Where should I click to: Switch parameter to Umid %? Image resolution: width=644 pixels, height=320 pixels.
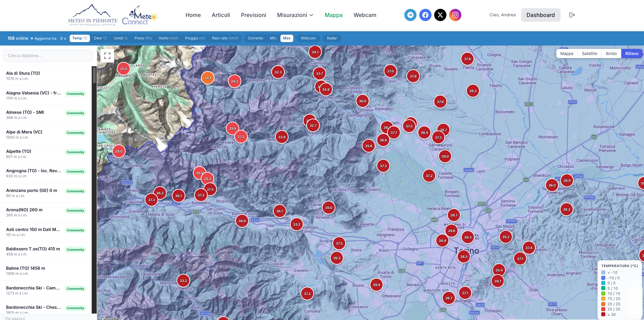[121, 38]
